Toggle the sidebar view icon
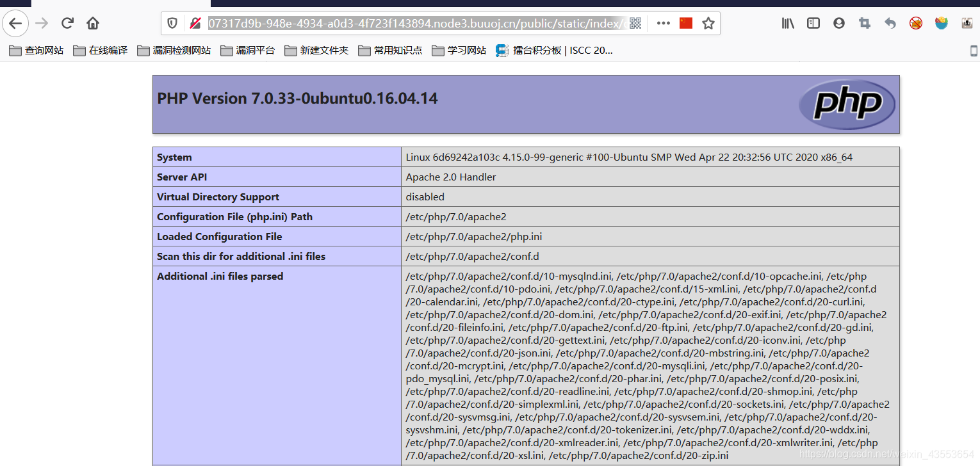 coord(813,24)
